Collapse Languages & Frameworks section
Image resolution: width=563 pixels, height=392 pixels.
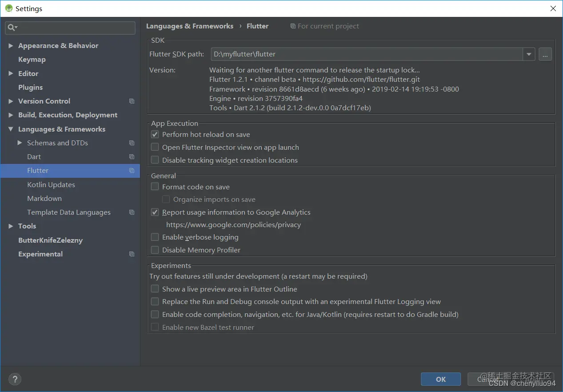point(11,129)
